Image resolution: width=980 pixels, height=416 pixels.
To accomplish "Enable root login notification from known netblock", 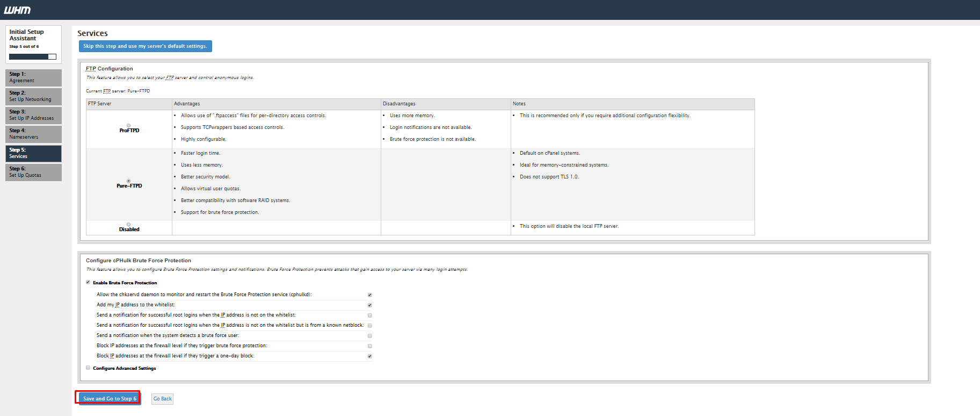I will click(369, 325).
